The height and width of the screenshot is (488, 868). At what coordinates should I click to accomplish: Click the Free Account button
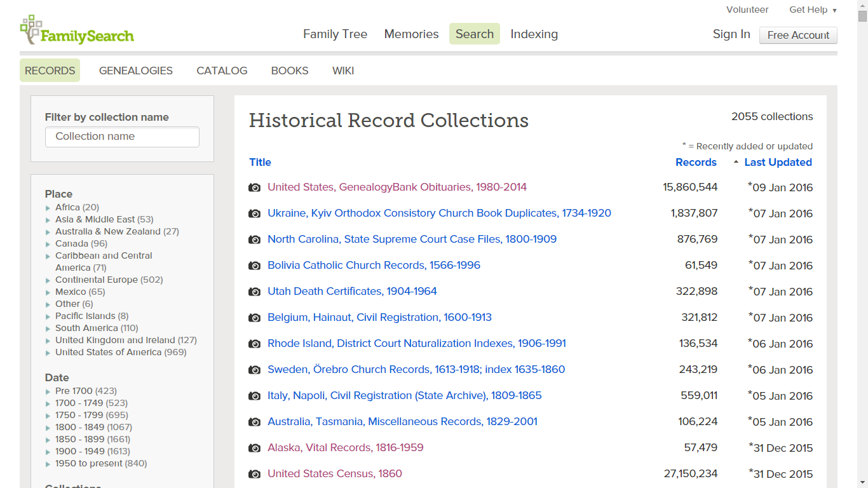click(x=798, y=35)
